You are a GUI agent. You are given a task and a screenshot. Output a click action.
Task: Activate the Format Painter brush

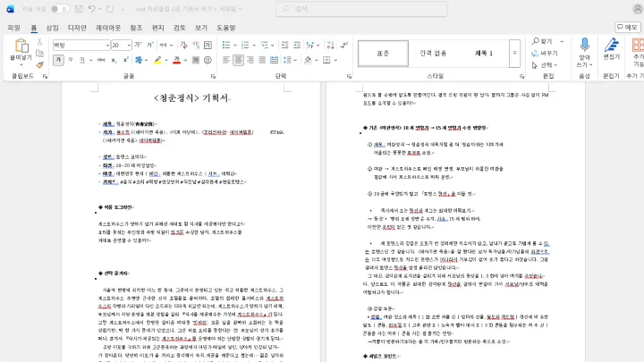click(x=40, y=65)
